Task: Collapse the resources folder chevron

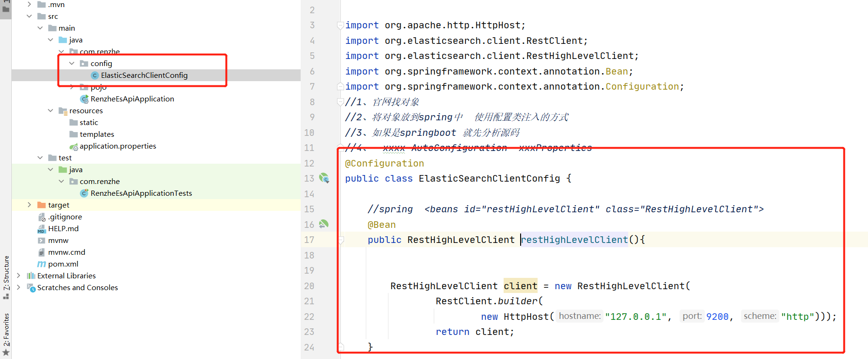Action: (x=51, y=110)
